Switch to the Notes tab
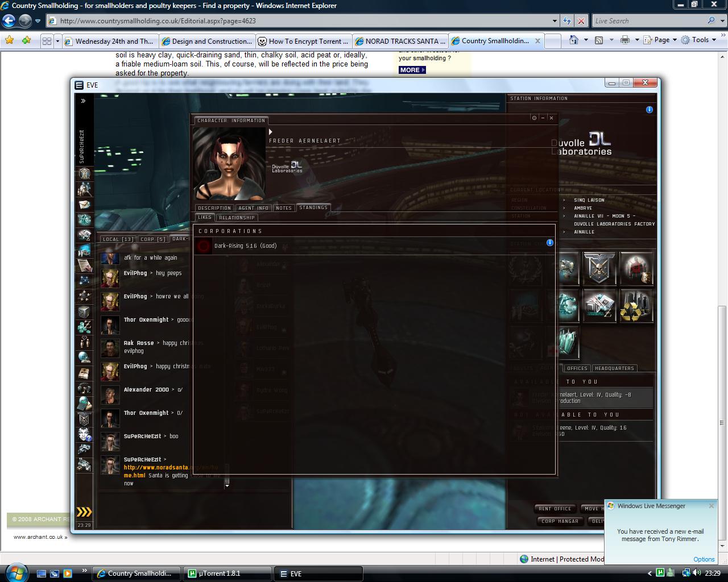 284,208
